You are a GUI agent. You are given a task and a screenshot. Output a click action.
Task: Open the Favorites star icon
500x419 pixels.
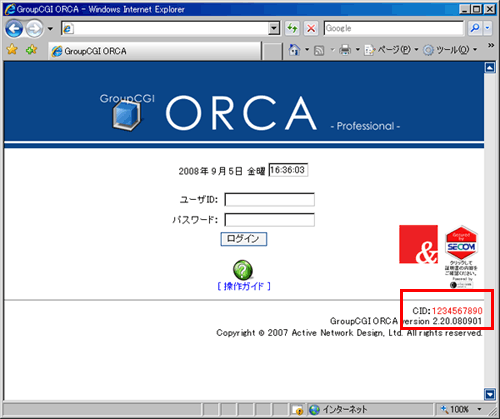click(12, 50)
